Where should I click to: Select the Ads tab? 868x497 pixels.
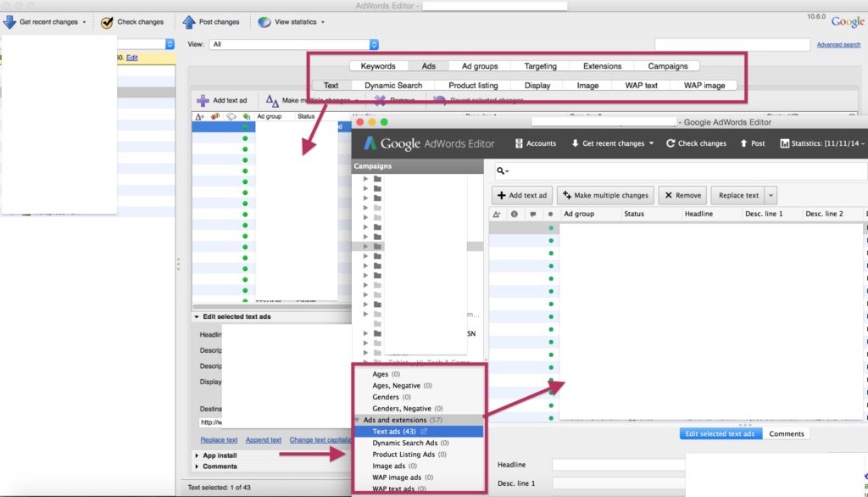[x=428, y=66]
